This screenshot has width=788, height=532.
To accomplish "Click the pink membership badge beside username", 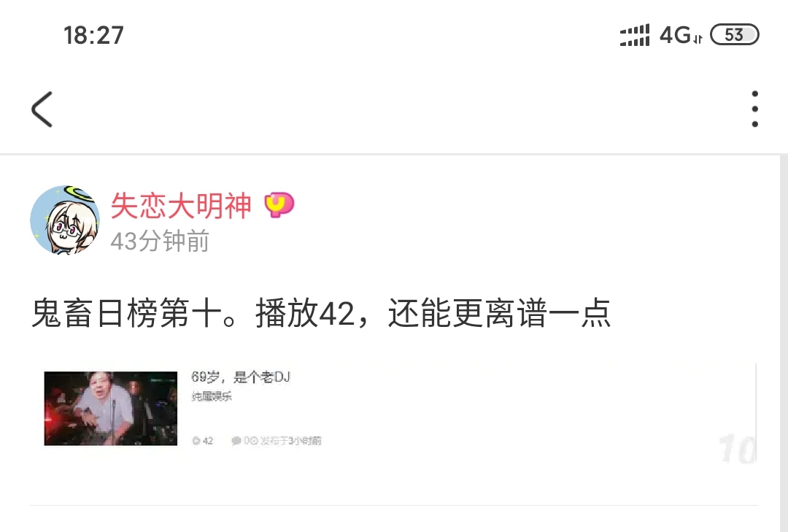I will point(279,205).
